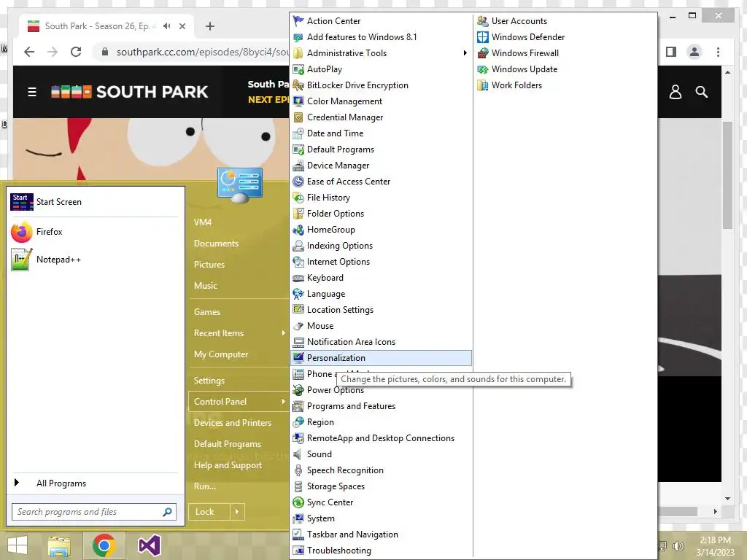Click the Windows Firewall icon
This screenshot has width=747, height=560.
coord(483,52)
